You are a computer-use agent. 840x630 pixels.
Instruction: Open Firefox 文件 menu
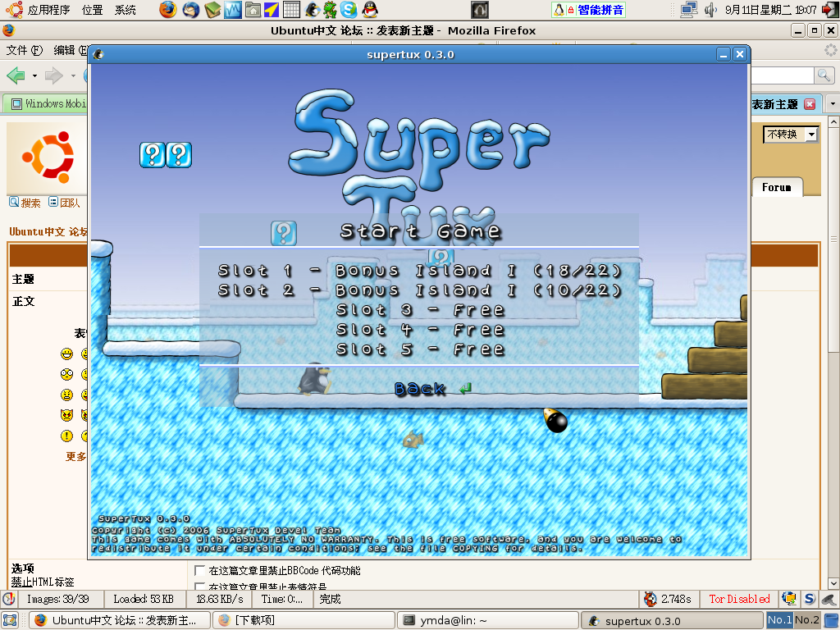pos(24,50)
